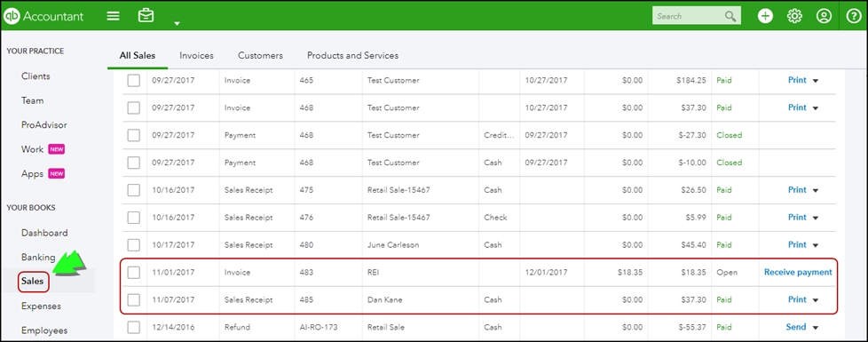Expand action dropdown for receipt 480
The width and height of the screenshot is (868, 342).
816,245
